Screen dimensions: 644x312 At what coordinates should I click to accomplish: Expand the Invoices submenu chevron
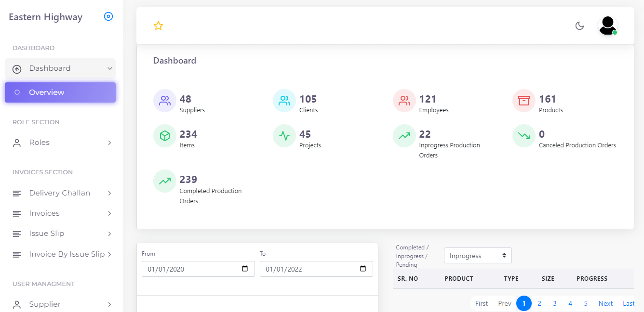tap(109, 213)
